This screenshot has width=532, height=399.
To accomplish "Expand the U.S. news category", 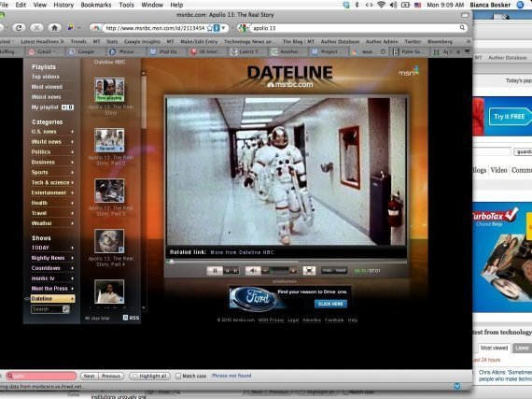I will click(x=52, y=132).
